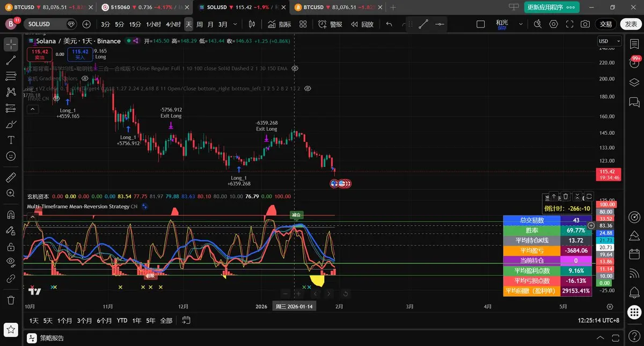644x346 pixels.
Task: Toggle stay in drawing mode
Action: click(11, 230)
